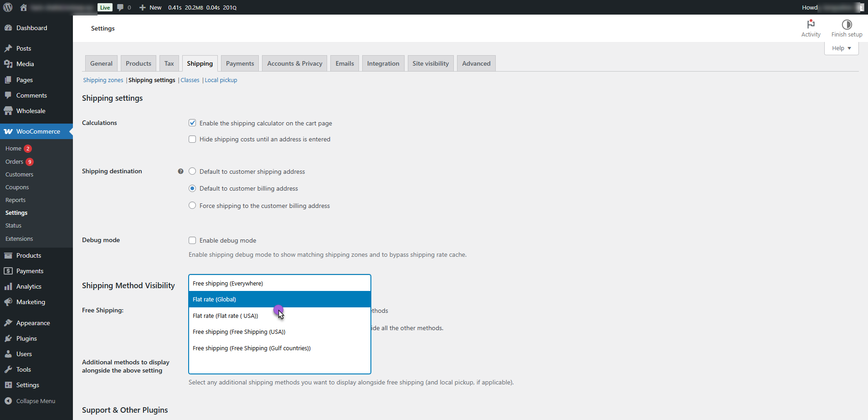Select Force shipping to billing address
The image size is (868, 420).
[192, 205]
